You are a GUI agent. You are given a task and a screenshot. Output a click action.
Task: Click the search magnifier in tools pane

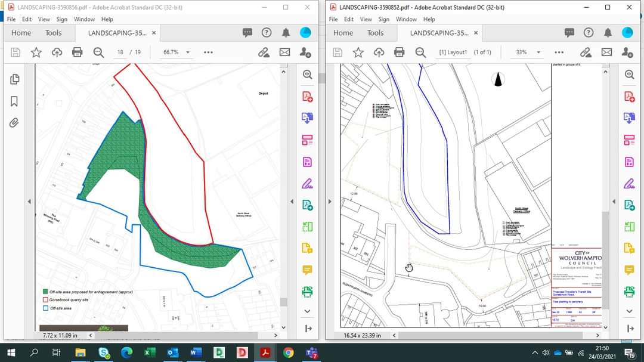(307, 75)
